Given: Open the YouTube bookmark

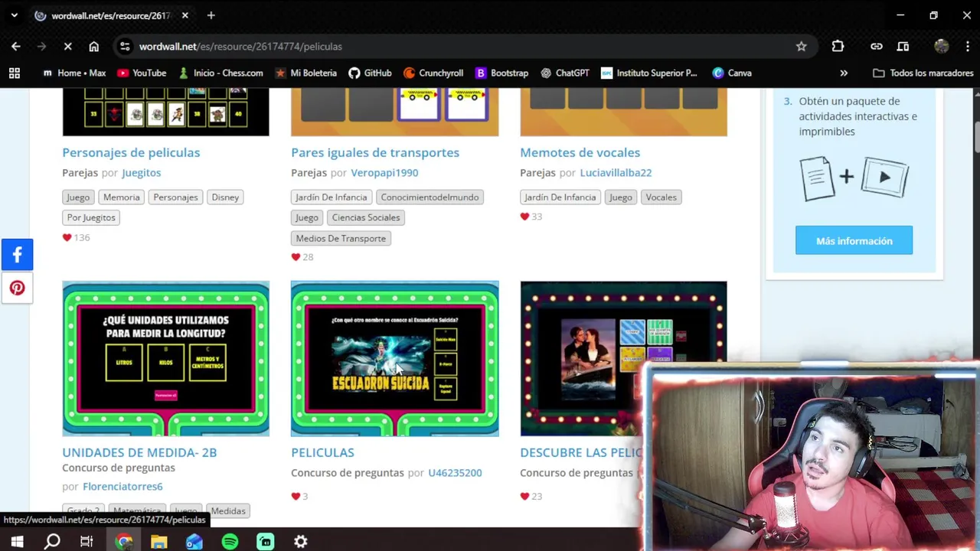Looking at the screenshot, I should coord(142,73).
